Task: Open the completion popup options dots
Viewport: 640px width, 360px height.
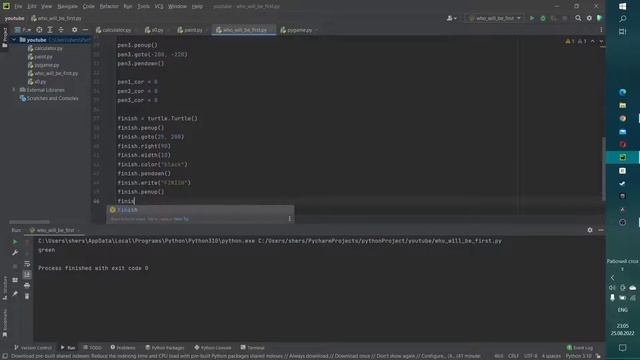Action: (289, 219)
